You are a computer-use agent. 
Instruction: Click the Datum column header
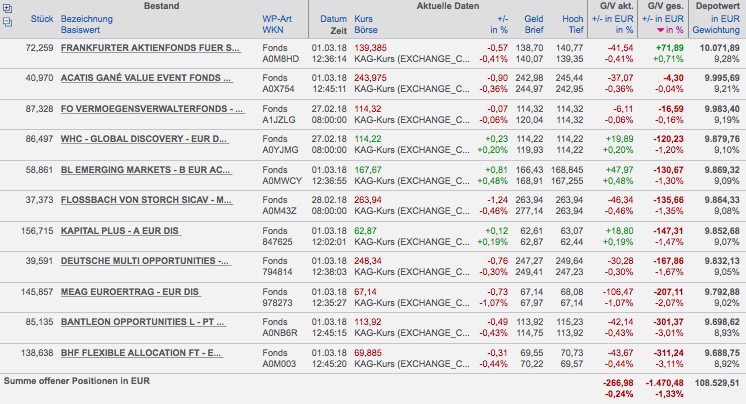point(333,19)
